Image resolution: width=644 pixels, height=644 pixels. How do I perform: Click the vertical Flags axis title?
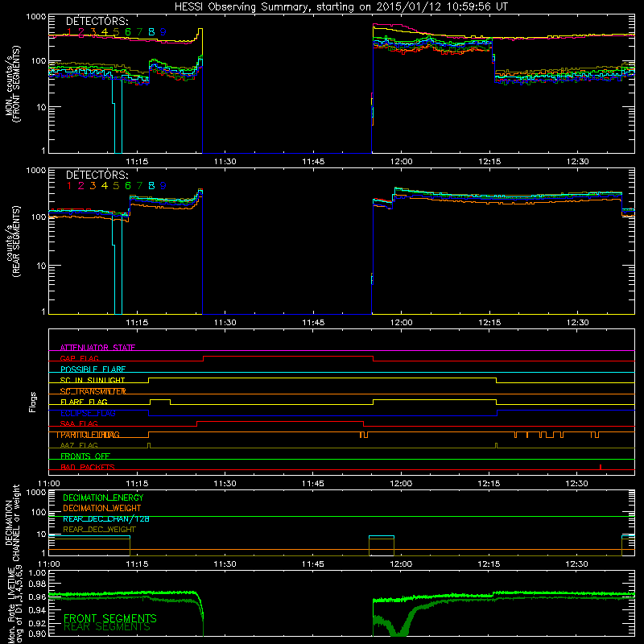click(32, 402)
